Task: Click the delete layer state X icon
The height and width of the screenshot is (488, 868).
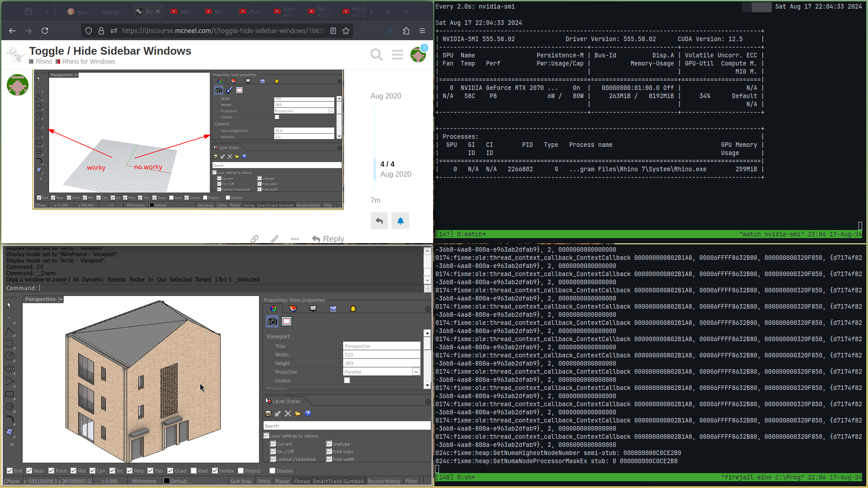Action: (x=288, y=413)
